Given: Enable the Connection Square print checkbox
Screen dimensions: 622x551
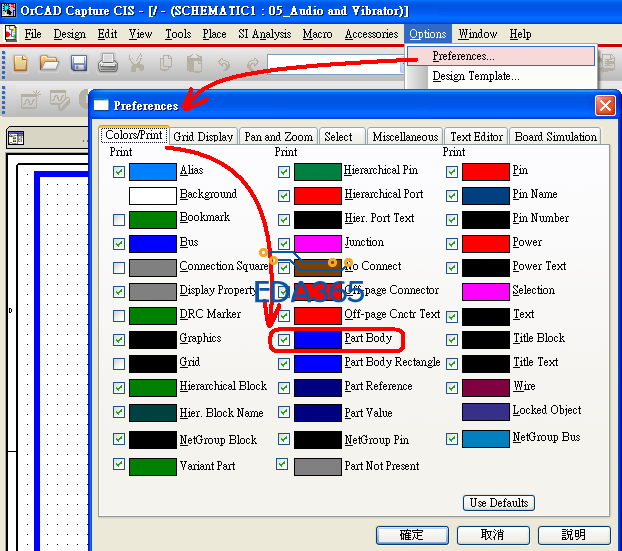Looking at the screenshot, I should pos(119,268).
